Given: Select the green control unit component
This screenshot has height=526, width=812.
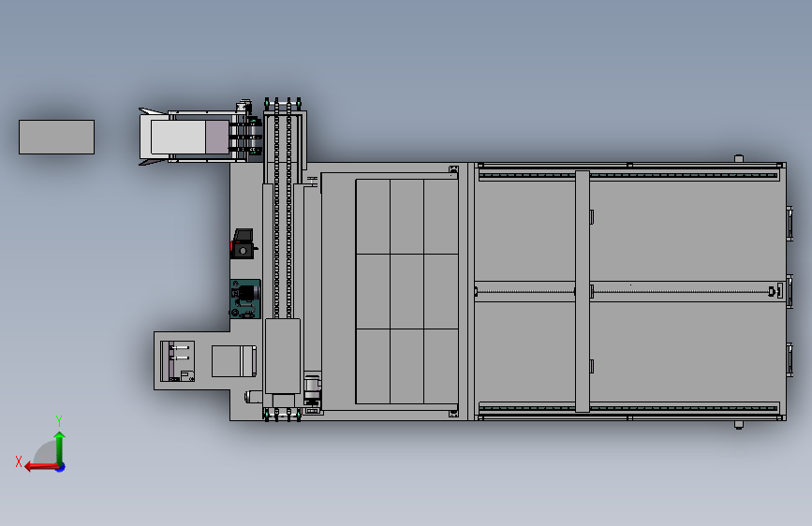Looking at the screenshot, I should (x=245, y=300).
